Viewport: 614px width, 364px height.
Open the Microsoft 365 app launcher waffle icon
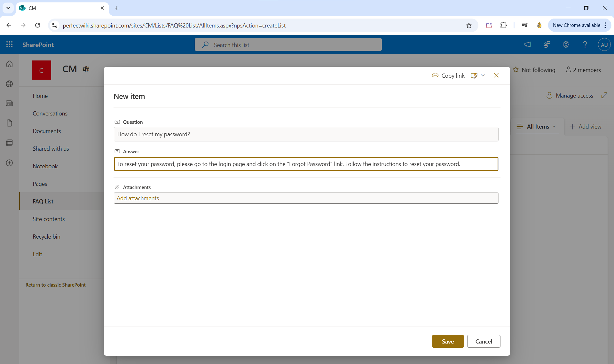[9, 44]
